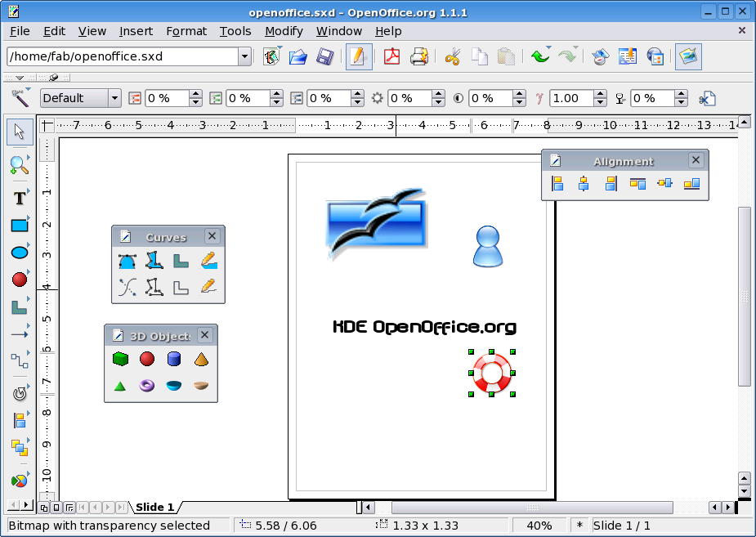Select the blue user figure image

[488, 246]
